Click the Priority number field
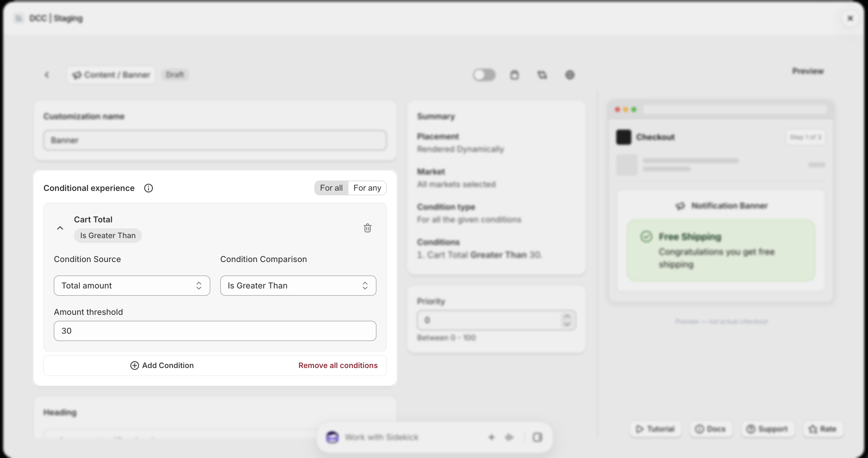Screen dimensions: 868x458 coord(496,320)
